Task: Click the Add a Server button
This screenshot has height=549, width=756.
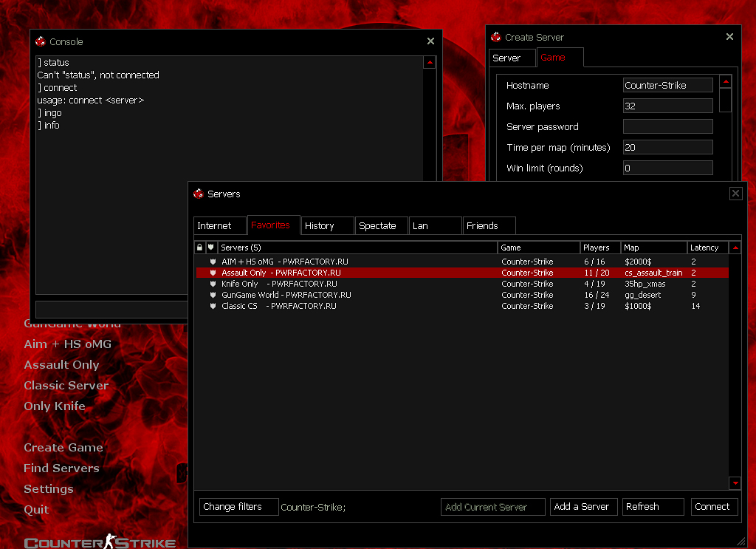Action: (x=584, y=507)
